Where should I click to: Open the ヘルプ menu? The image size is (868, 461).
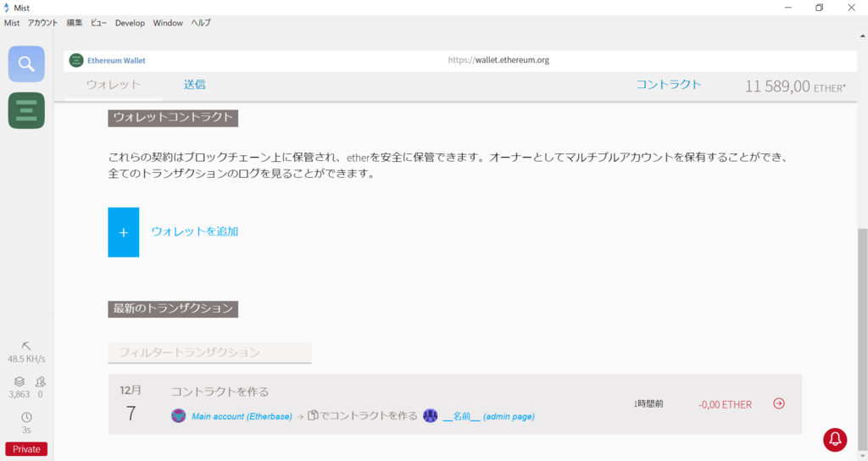[201, 23]
